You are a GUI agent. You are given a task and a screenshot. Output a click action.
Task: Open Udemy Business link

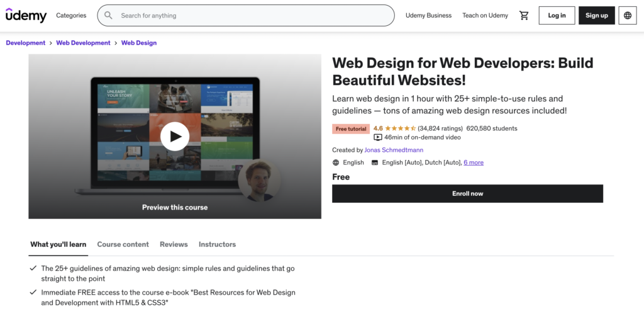[428, 15]
